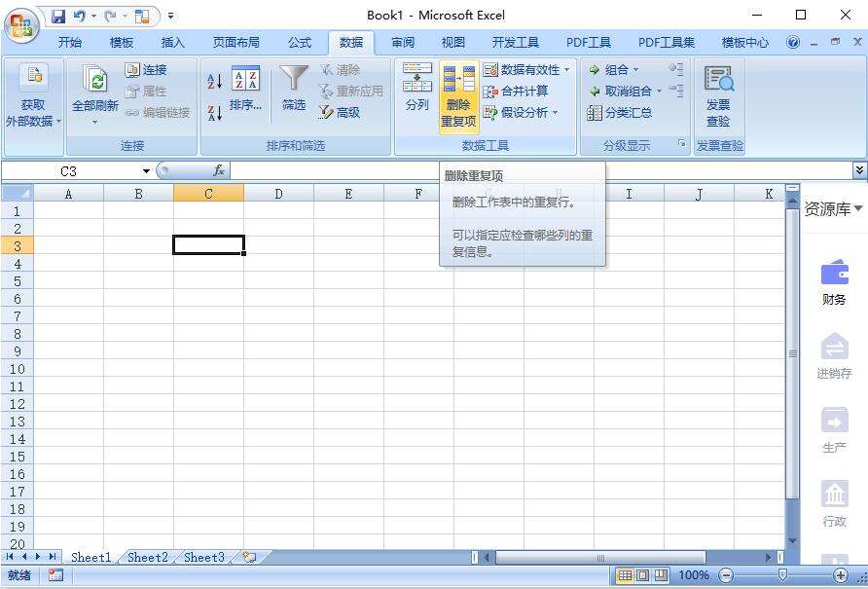Expand 取消组合 ungroup dropdown arrow
The image size is (868, 589).
click(659, 91)
